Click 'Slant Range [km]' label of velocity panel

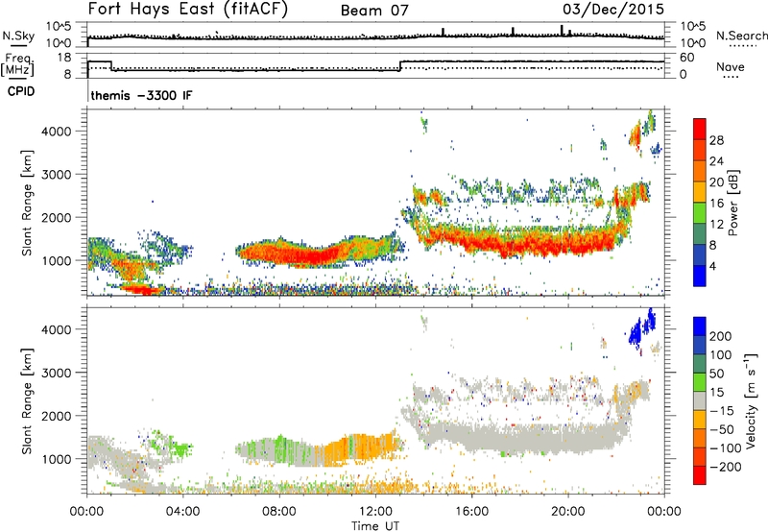pos(27,401)
